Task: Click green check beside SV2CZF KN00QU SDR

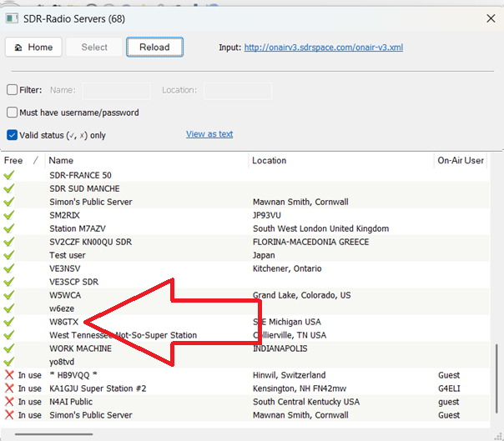Action: point(9,242)
